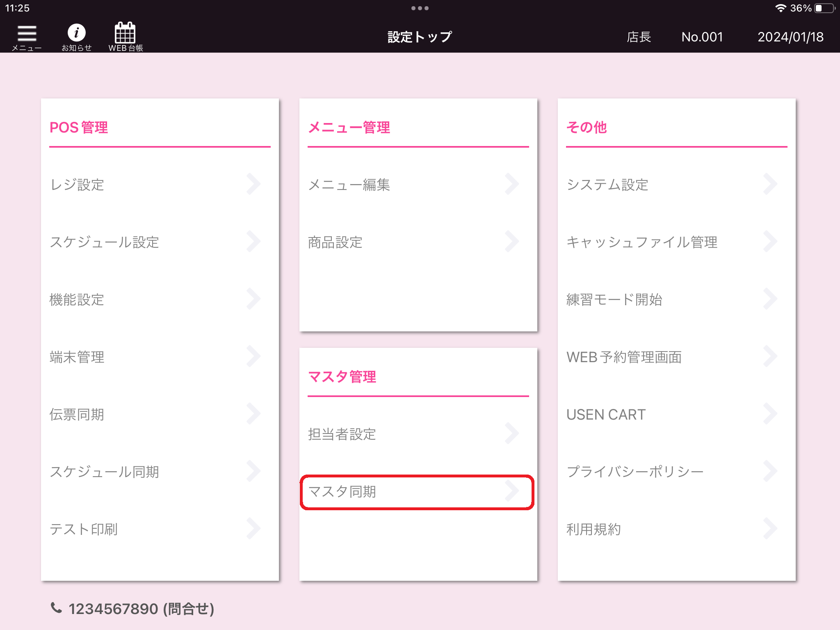Open プライバシーポリシー link
The image size is (840, 630).
click(635, 472)
